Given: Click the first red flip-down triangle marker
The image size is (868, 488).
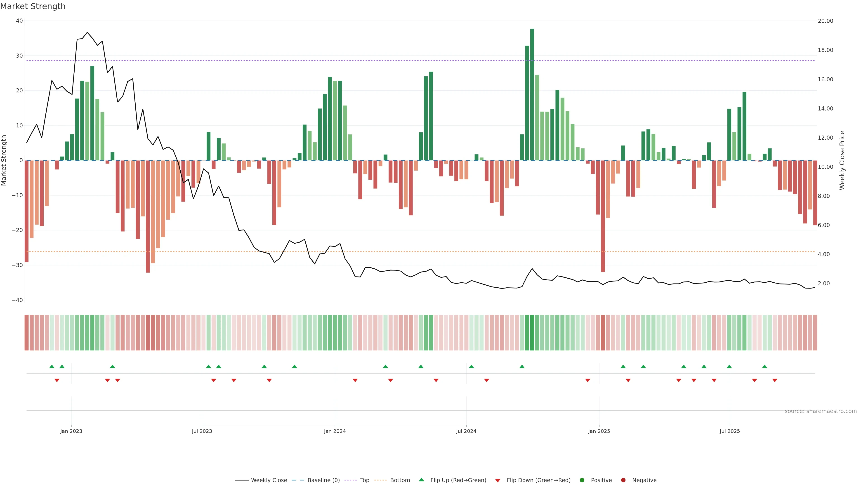Looking at the screenshot, I should pos(57,380).
